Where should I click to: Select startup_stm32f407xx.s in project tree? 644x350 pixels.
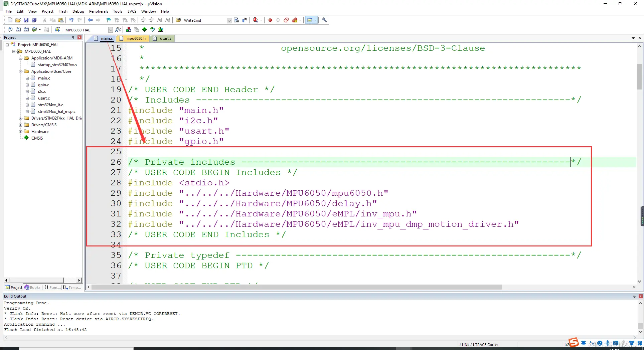(57, 64)
